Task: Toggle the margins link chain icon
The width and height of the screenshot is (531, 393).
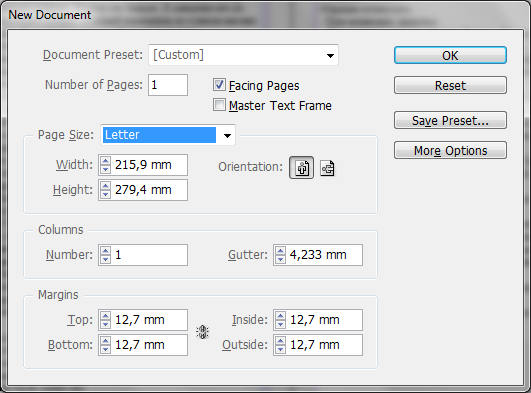Action: click(x=203, y=332)
